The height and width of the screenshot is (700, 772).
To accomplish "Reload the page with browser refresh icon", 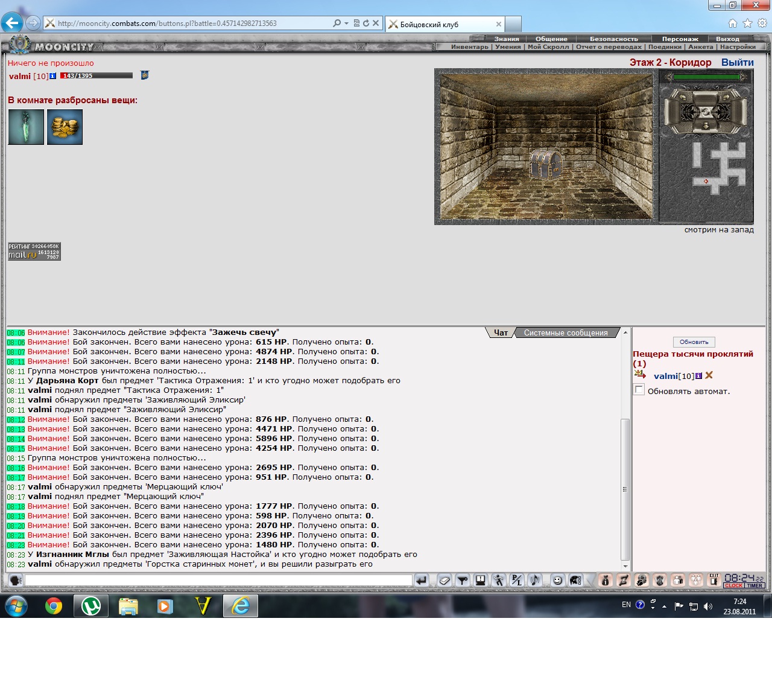I will click(x=365, y=24).
